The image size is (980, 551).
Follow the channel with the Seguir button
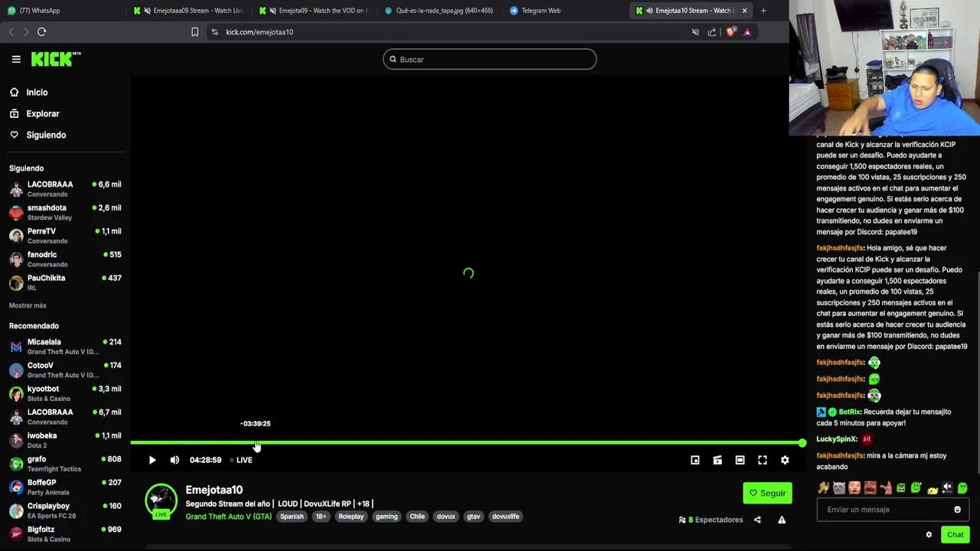point(767,493)
